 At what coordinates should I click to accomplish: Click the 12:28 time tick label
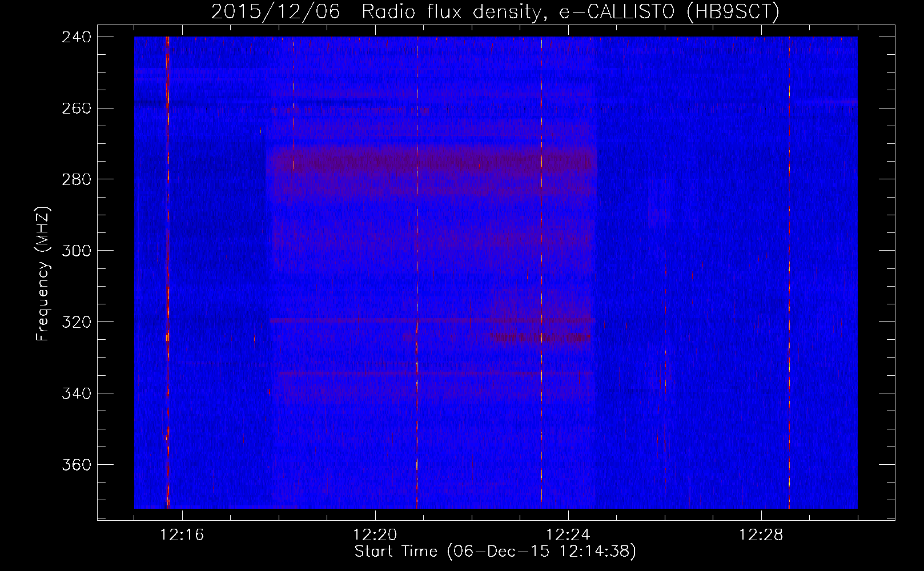pos(761,535)
